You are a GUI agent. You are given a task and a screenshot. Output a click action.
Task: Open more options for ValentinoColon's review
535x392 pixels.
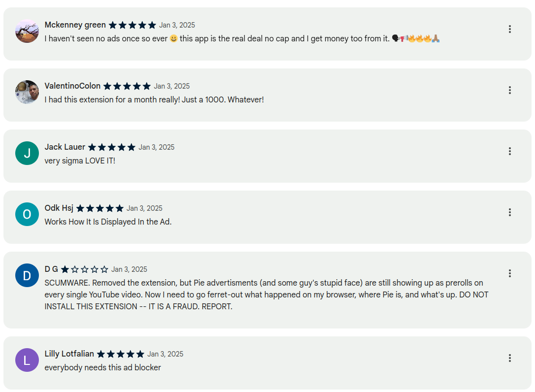tap(509, 90)
